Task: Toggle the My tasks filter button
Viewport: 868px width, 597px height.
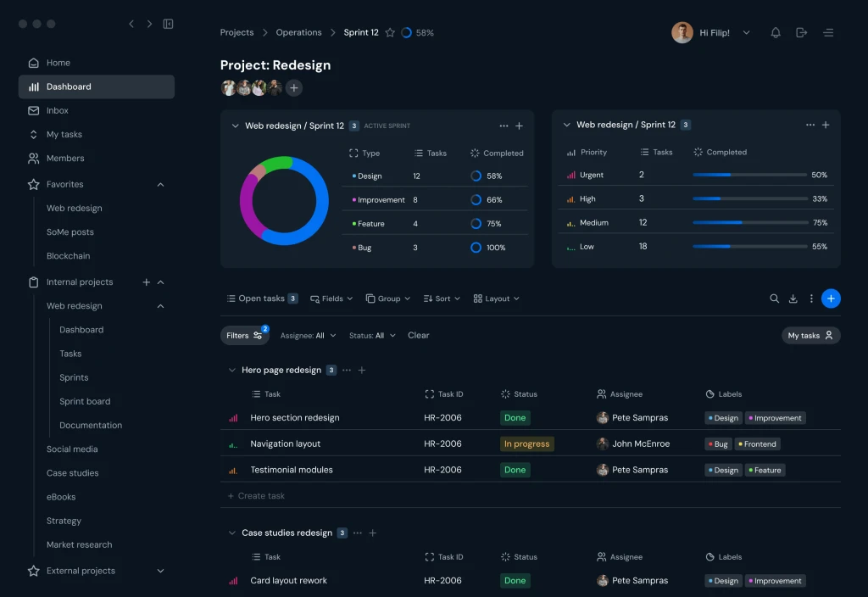Action: [810, 336]
